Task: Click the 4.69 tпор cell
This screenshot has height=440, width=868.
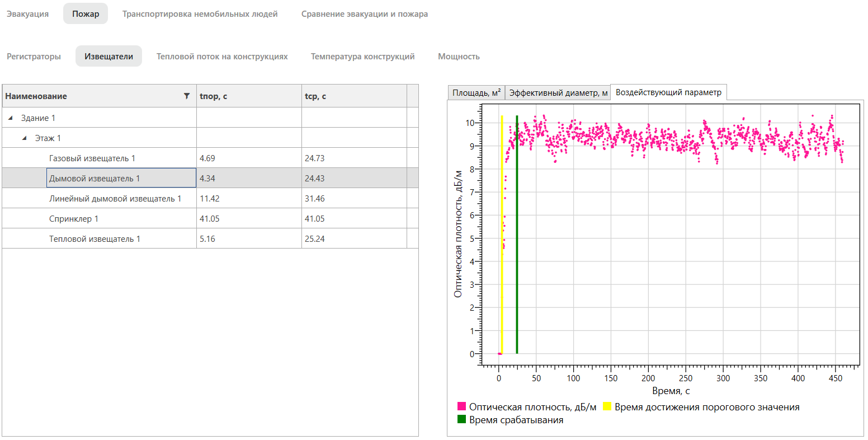Action: [x=249, y=158]
